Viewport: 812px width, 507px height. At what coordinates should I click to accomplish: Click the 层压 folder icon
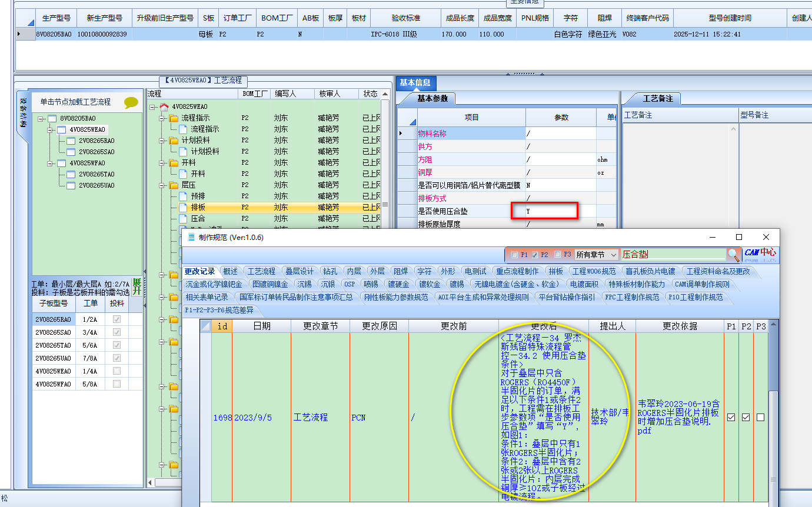[x=174, y=185]
